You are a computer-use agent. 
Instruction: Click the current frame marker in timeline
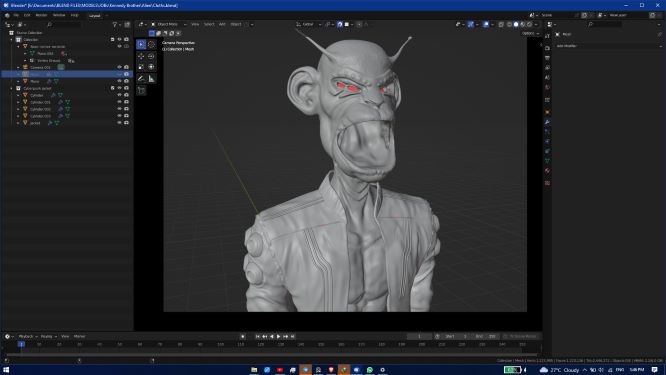21,344
